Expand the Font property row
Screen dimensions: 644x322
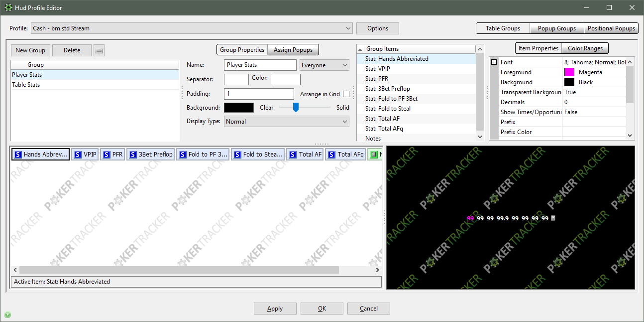click(494, 62)
